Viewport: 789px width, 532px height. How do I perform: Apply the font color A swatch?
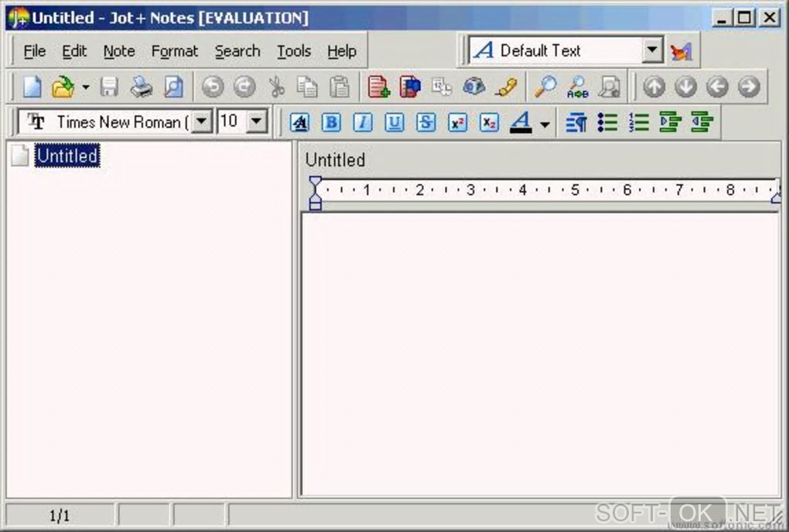pyautogui.click(x=521, y=122)
